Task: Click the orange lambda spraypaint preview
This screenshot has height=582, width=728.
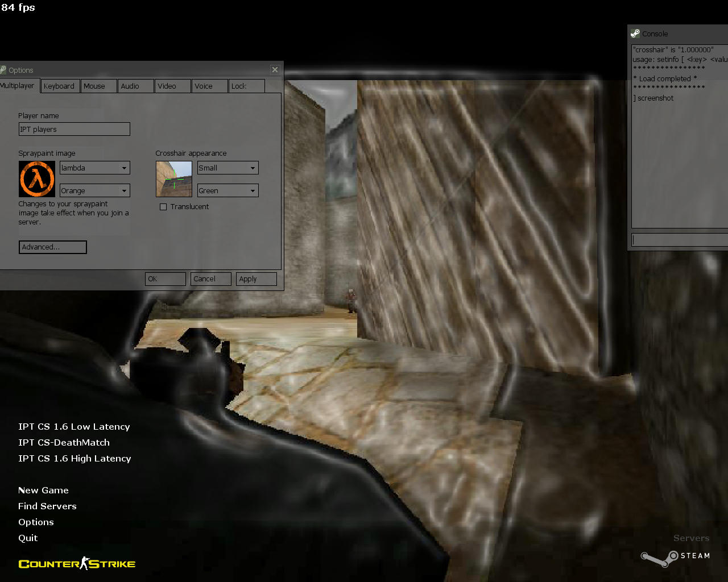Action: [37, 179]
